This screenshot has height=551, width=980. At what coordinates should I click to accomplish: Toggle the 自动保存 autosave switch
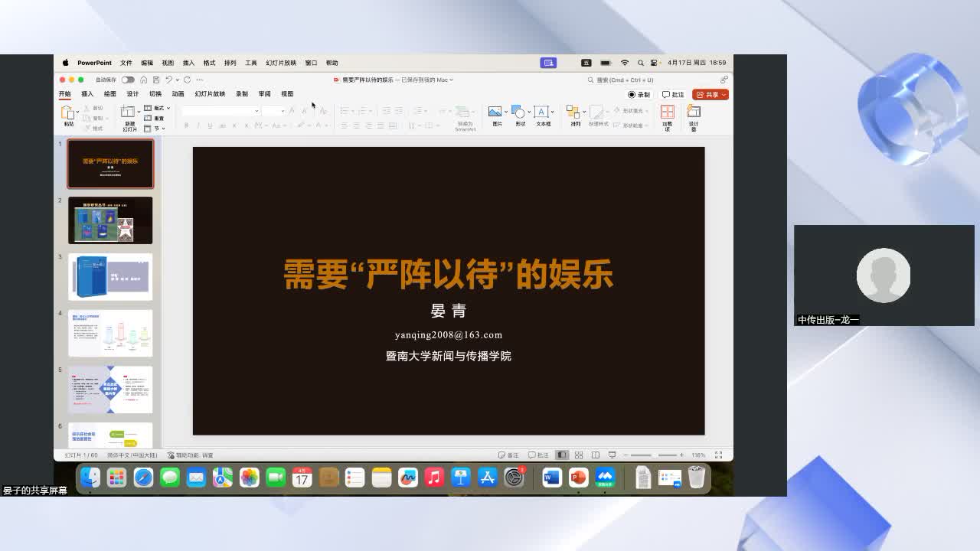(x=129, y=79)
